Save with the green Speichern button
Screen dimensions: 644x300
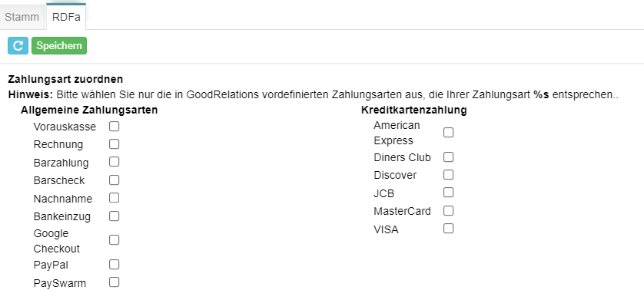pyautogui.click(x=59, y=45)
